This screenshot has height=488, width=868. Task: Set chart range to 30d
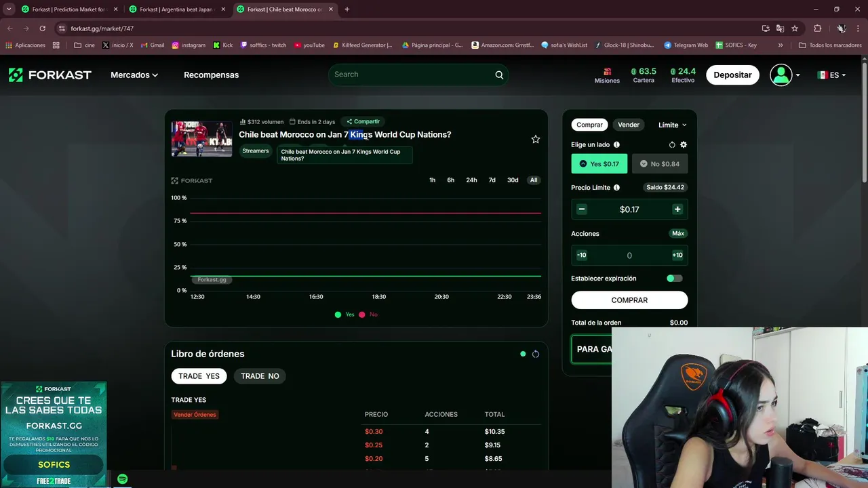coord(513,180)
